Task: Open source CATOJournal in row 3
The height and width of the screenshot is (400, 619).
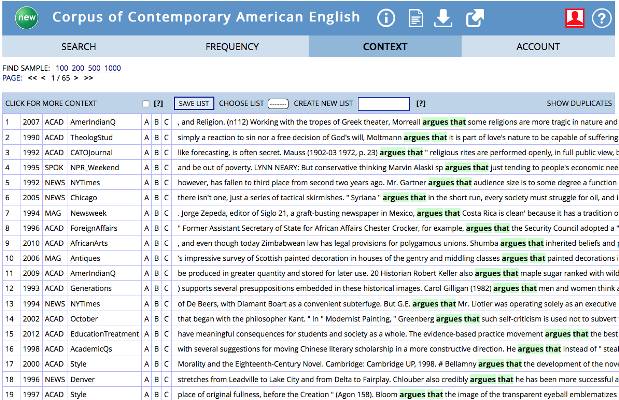Action: 91,153
